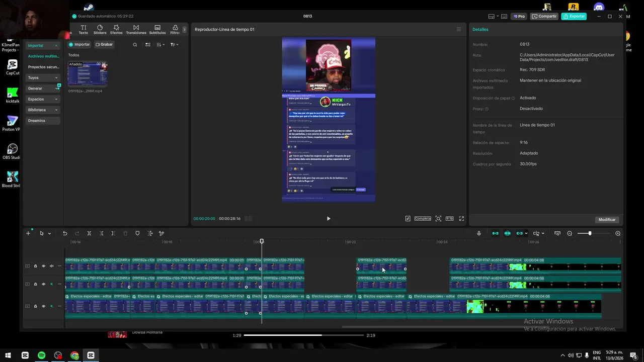
Task: Lock the bottom video track
Action: point(35,306)
